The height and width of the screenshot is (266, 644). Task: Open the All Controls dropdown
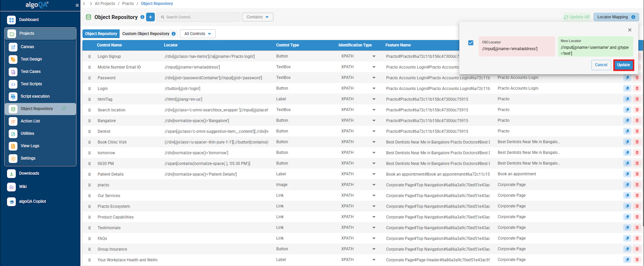click(198, 34)
